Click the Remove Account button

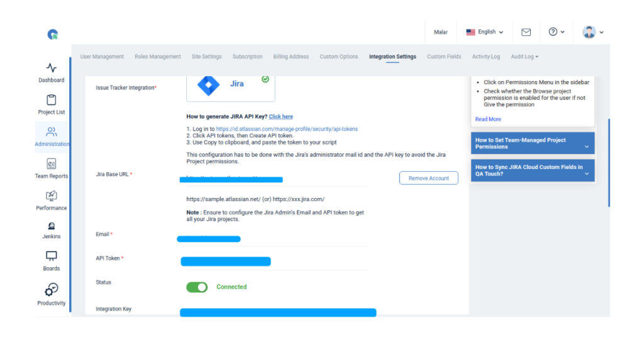click(428, 178)
